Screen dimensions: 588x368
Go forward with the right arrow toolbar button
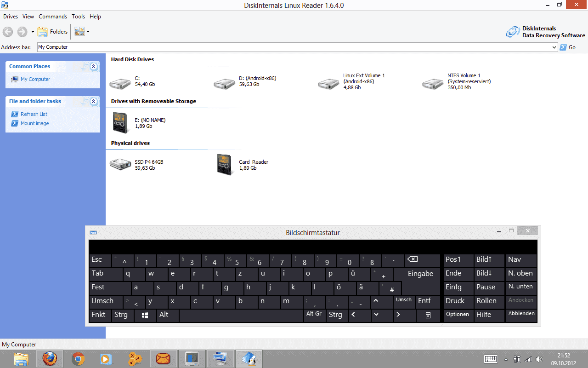pos(22,32)
